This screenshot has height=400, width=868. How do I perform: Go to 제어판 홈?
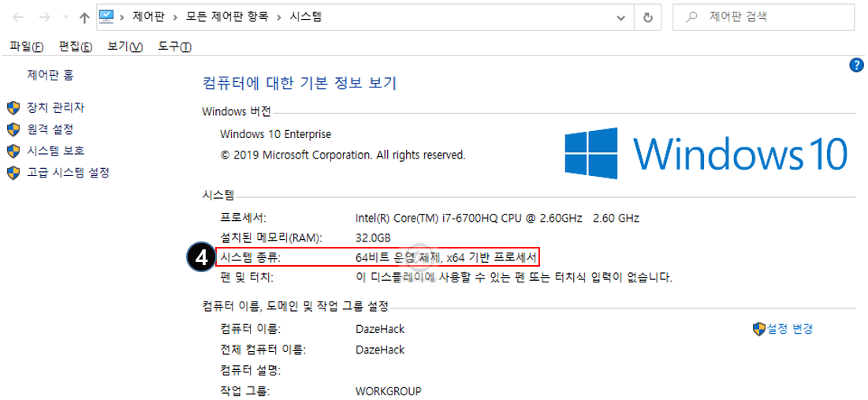[x=50, y=75]
